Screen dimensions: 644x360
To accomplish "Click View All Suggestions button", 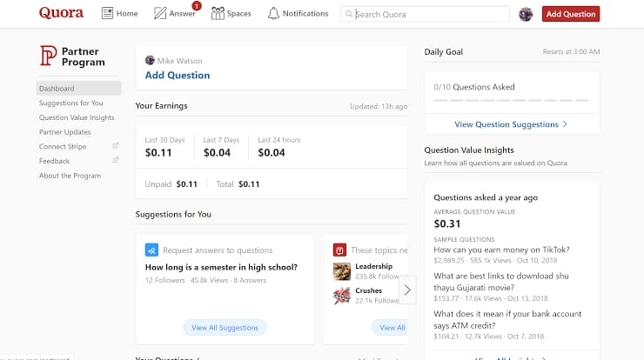I will (225, 328).
